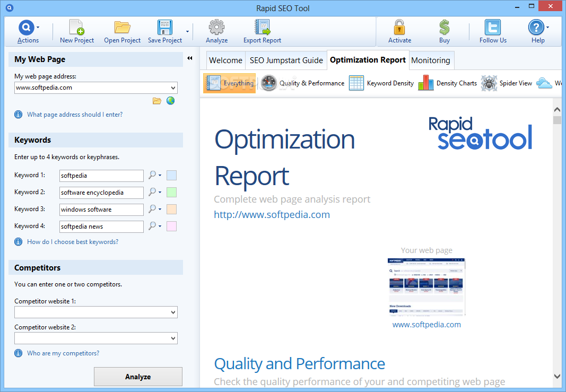Click the Save Project floppy icon
The image size is (566, 392).
coord(164,28)
